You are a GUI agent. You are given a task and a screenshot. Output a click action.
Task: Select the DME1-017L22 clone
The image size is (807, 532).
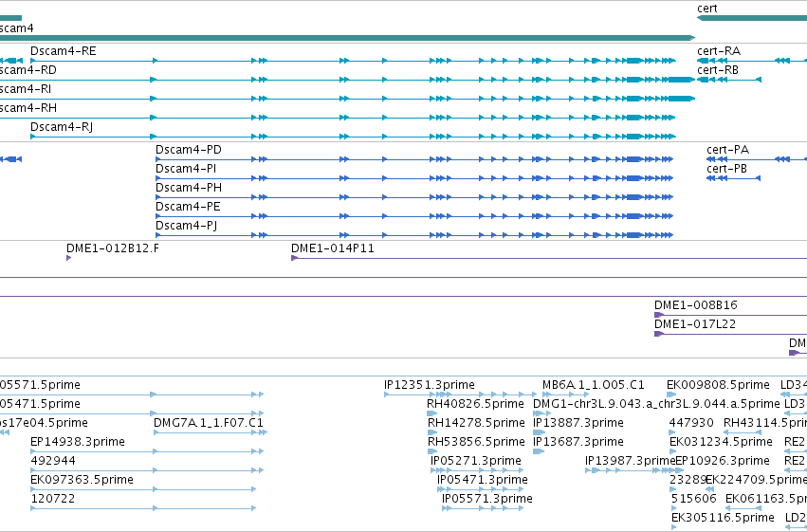pos(730,334)
